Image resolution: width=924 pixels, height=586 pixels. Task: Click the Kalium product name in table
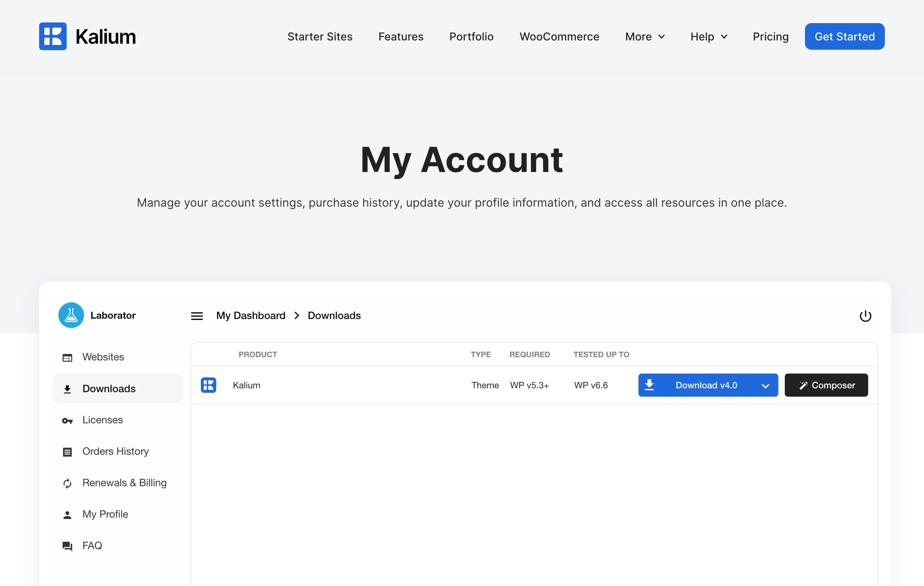tap(246, 385)
